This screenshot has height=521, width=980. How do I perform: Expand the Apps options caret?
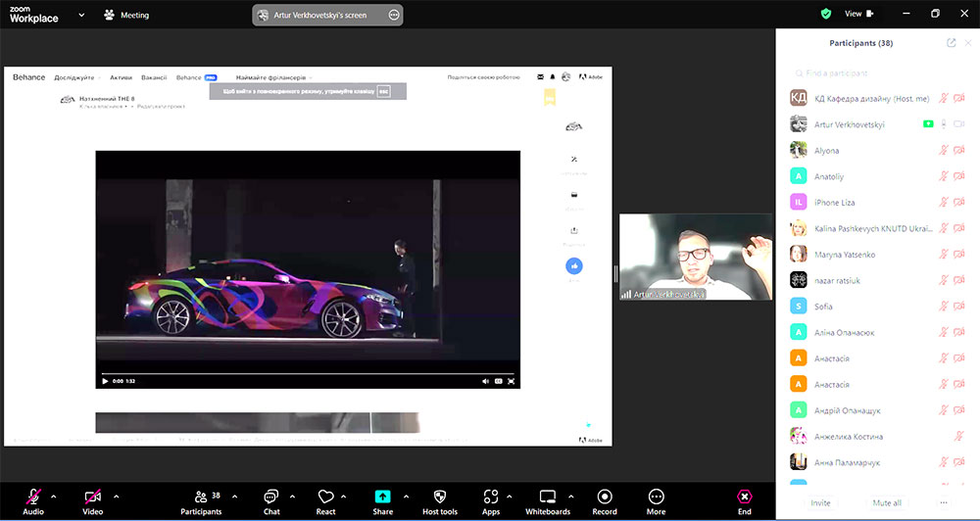pyautogui.click(x=509, y=497)
